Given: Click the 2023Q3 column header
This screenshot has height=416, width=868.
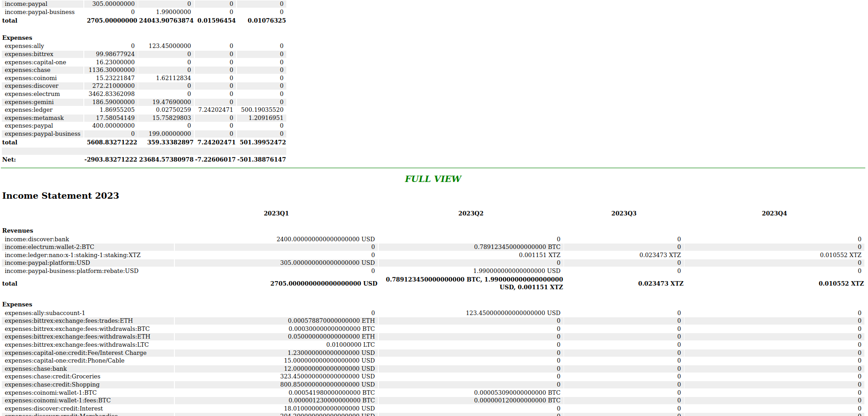Looking at the screenshot, I should (x=623, y=213).
